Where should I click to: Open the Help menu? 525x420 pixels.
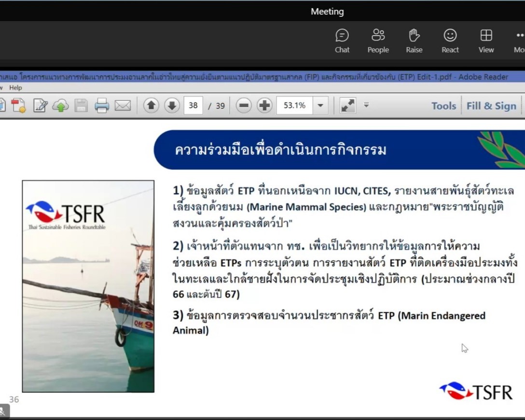pyautogui.click(x=15, y=88)
